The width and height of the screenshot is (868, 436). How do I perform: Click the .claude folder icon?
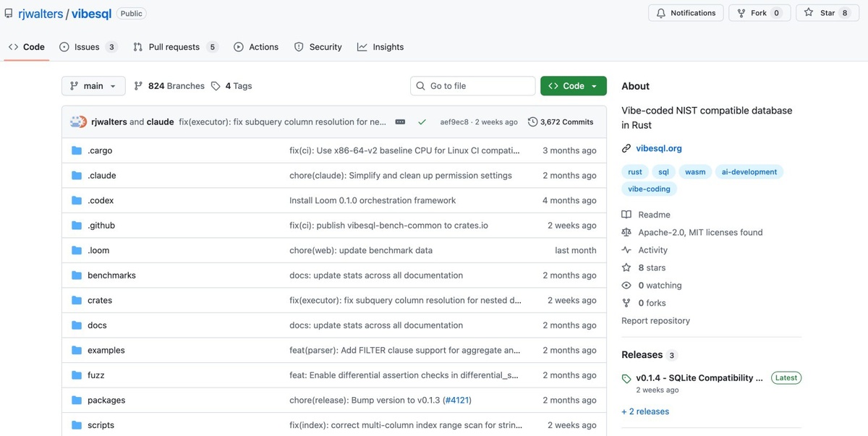pyautogui.click(x=77, y=176)
